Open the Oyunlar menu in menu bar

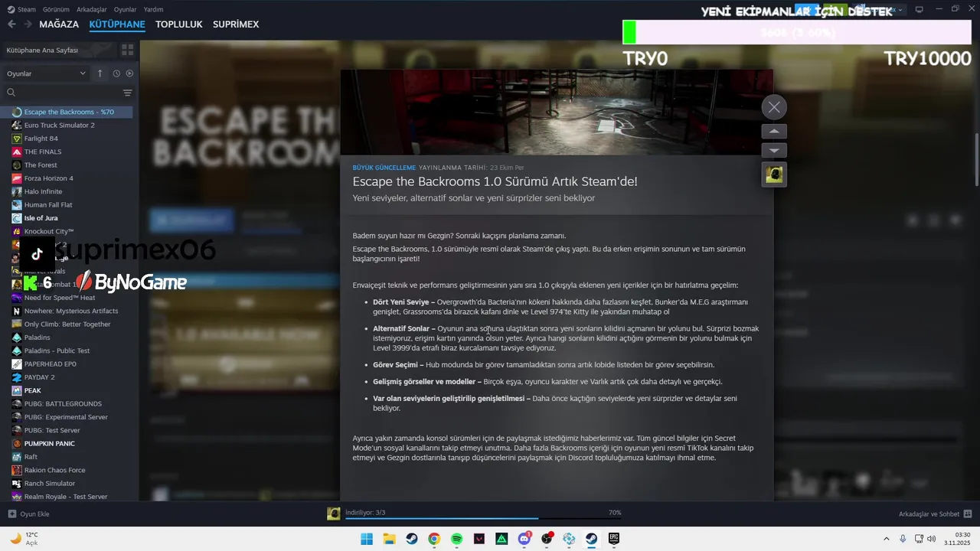[126, 9]
